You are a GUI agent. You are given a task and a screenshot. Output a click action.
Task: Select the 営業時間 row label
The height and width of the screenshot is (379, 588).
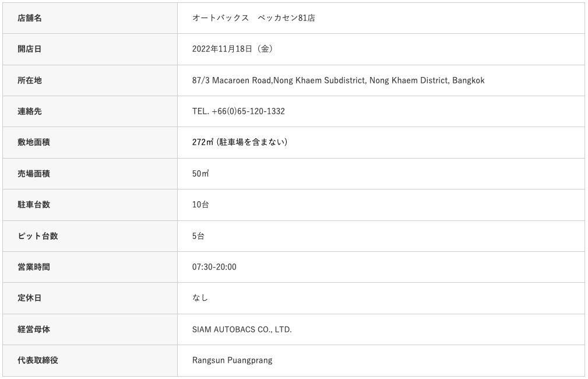[x=34, y=267]
